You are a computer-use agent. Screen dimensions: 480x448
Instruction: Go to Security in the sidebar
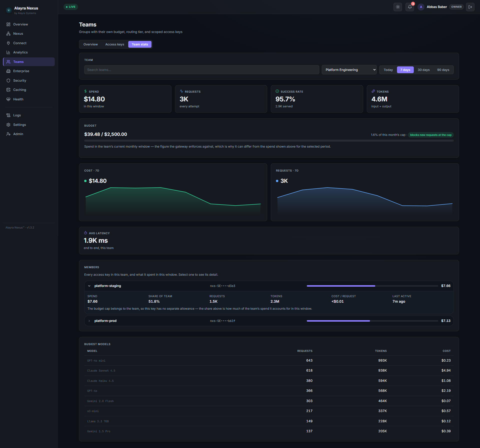tap(29, 80)
